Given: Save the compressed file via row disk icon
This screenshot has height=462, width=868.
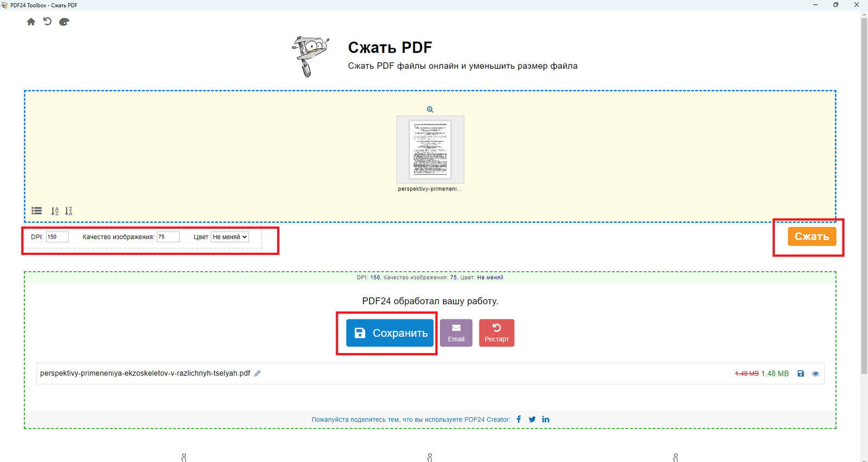Looking at the screenshot, I should [x=801, y=374].
